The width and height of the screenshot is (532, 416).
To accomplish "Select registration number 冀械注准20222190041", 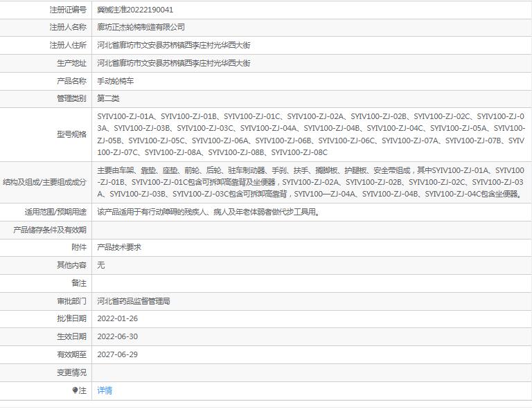I will pos(135,10).
